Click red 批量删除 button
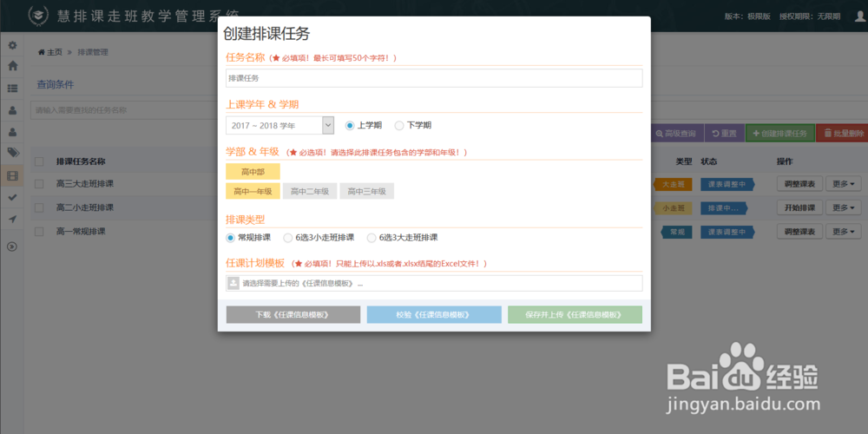Viewport: 868px width, 434px height. pyautogui.click(x=842, y=134)
